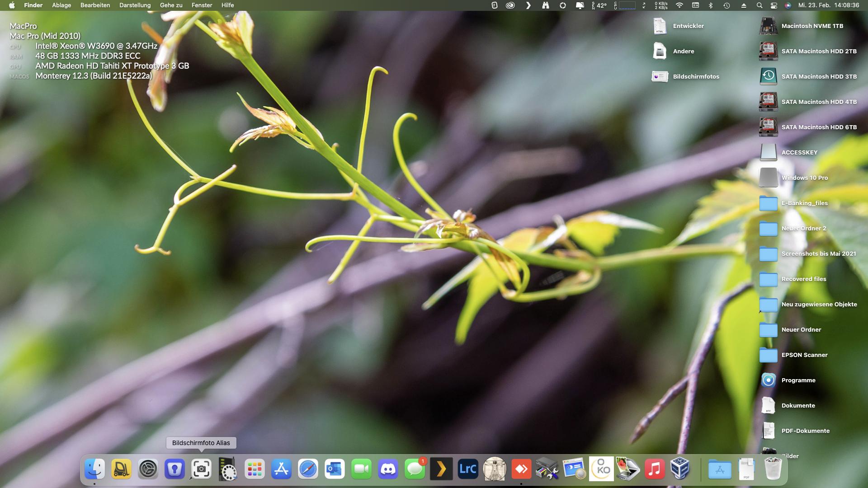Open the Gehe zu menu
868x488 pixels.
[171, 5]
